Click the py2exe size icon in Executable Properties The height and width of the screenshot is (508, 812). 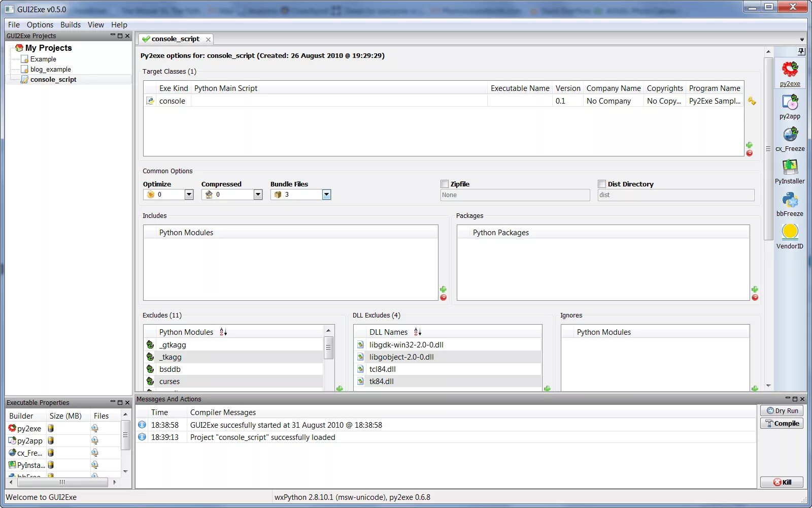51,428
